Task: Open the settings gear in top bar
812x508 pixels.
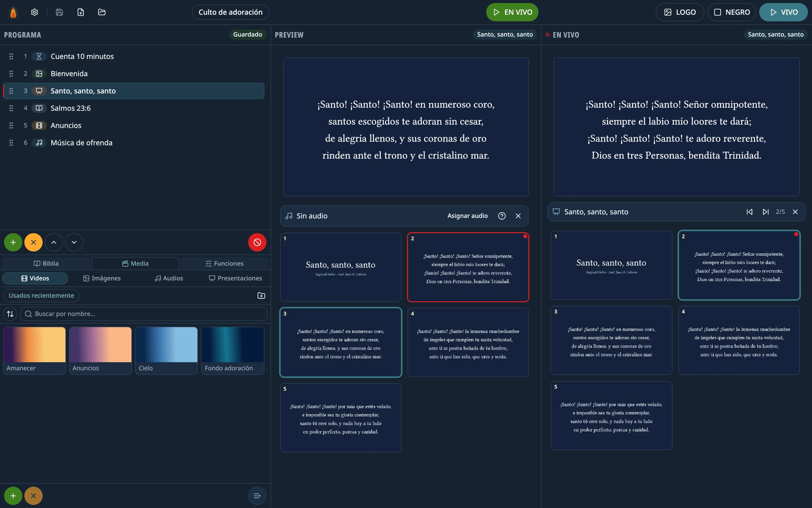Action: point(34,12)
